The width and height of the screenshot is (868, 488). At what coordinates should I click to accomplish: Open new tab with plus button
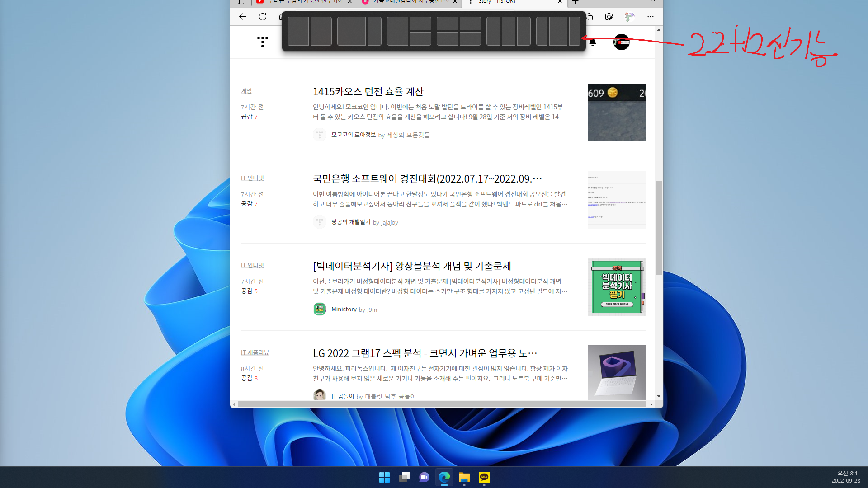(575, 2)
